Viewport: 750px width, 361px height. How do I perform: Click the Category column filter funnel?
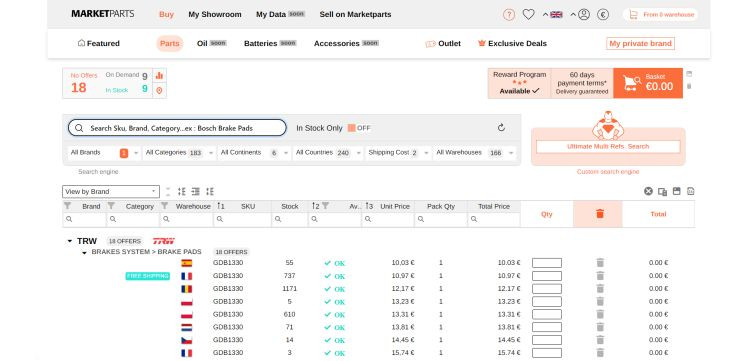tap(111, 206)
